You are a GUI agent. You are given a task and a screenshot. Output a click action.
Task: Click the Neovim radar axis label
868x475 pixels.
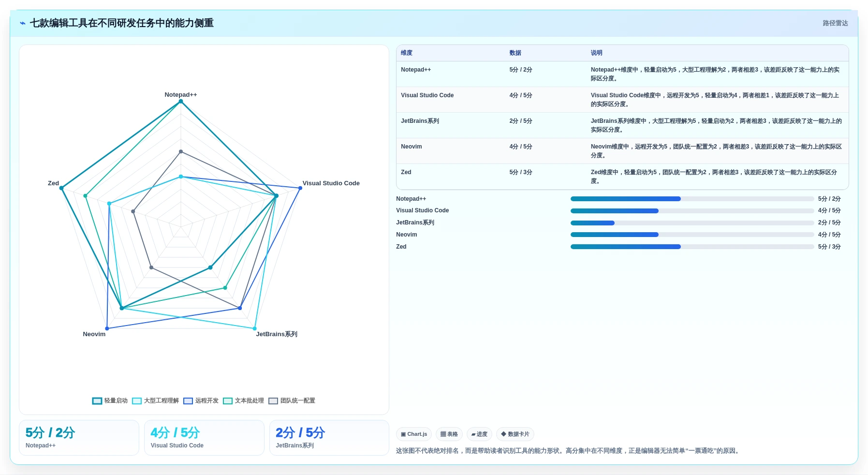click(x=94, y=334)
